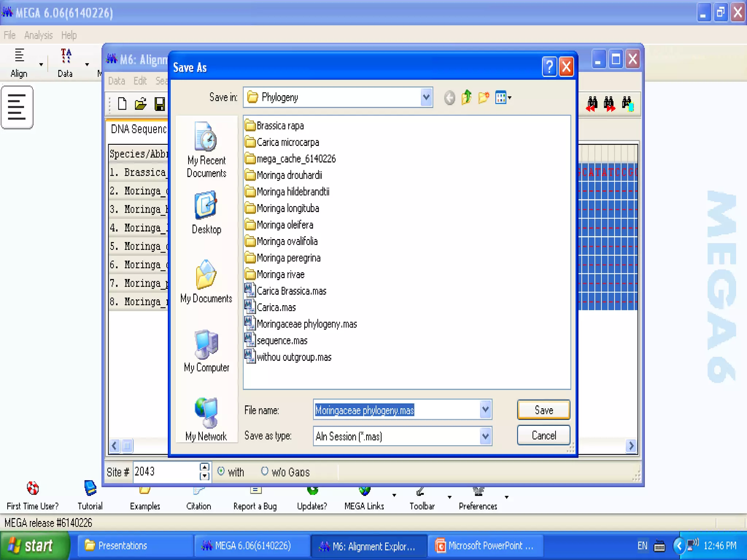747x560 pixels.
Task: Click the save floppy disk toolbar icon
Action: pos(160,104)
